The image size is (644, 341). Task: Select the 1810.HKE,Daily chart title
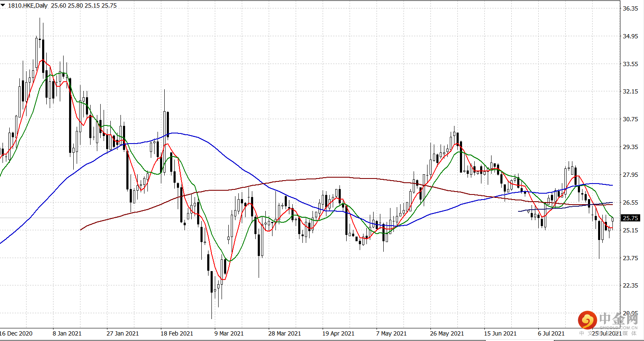coord(28,5)
